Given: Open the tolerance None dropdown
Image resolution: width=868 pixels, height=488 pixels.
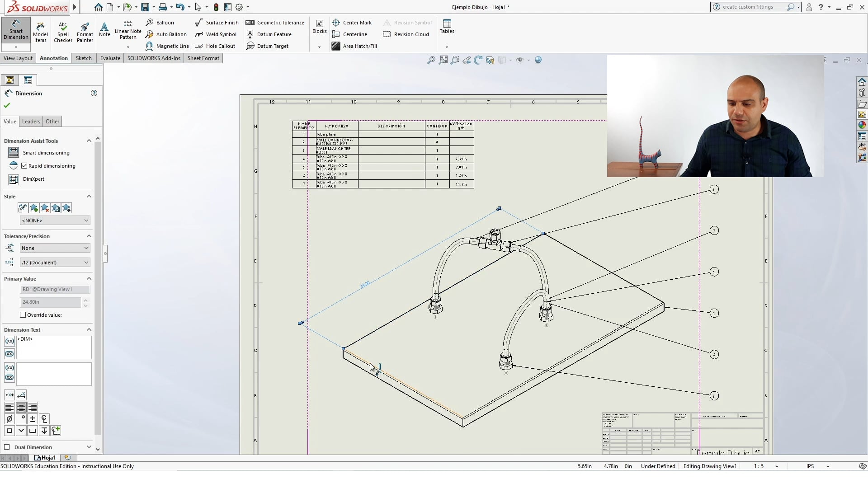Looking at the screenshot, I should point(54,248).
